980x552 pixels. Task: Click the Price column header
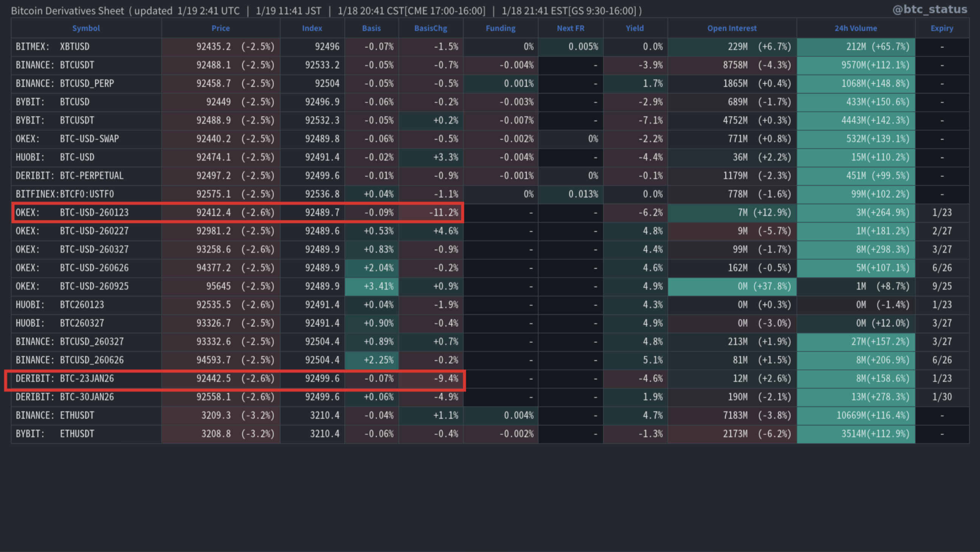tap(221, 28)
